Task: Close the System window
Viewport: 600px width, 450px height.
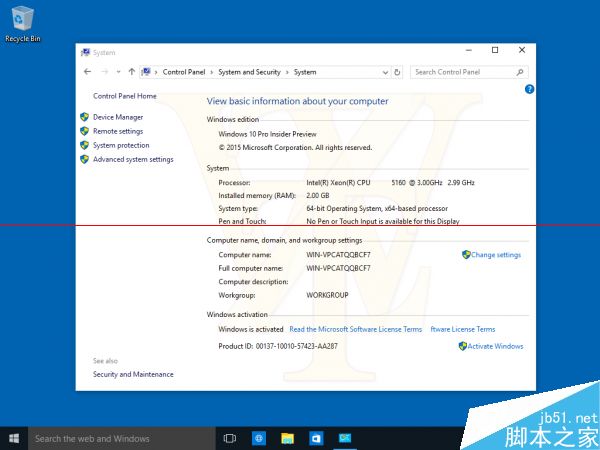Action: click(x=522, y=50)
